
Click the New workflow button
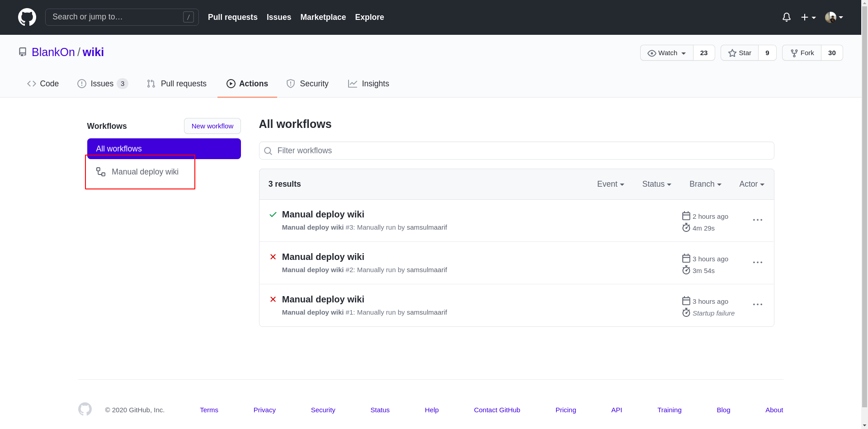212,126
